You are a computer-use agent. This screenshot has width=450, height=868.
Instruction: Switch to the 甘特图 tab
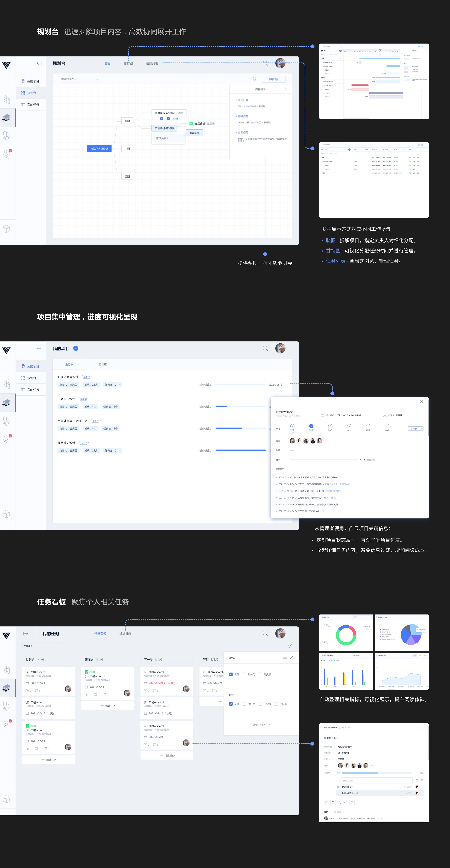128,63
